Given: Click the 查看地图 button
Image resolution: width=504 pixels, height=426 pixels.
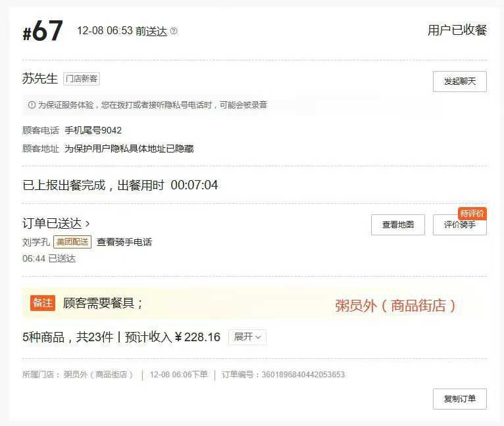Looking at the screenshot, I should 398,225.
